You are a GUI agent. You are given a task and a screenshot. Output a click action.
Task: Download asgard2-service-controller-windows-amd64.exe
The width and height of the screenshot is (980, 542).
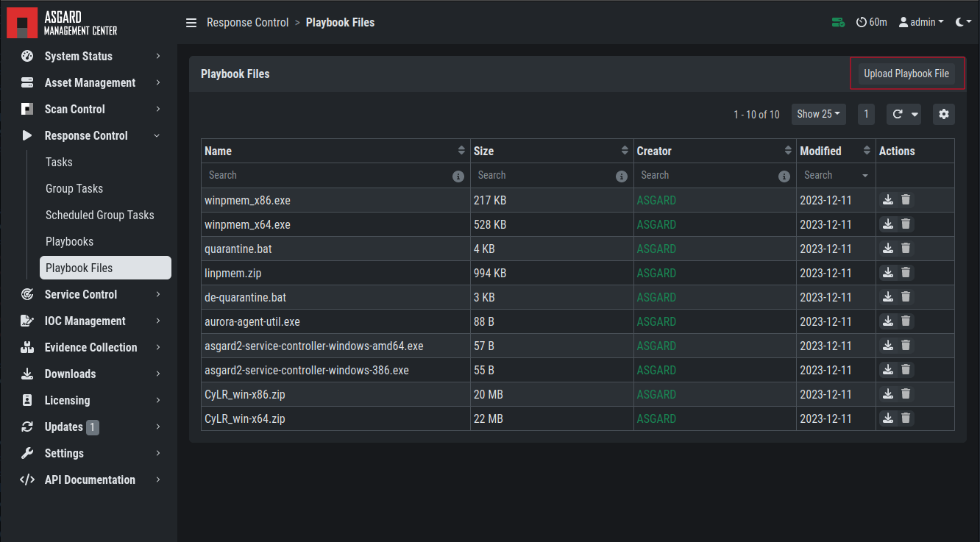888,346
